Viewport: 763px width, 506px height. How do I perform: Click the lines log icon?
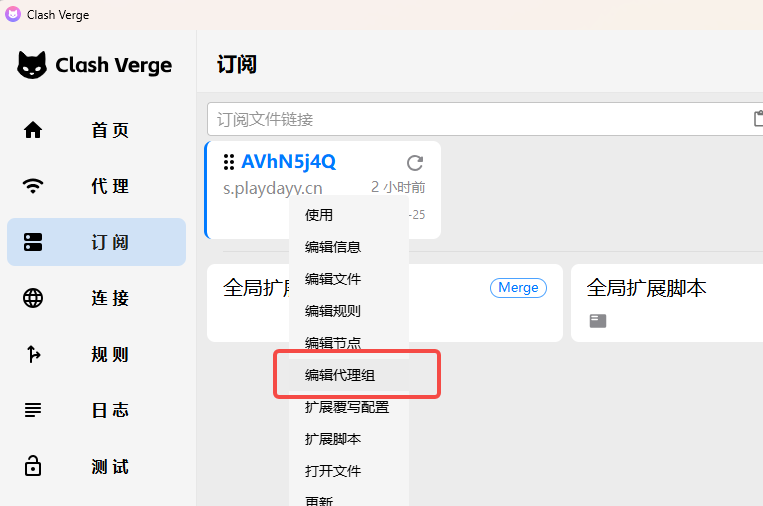click(x=33, y=410)
